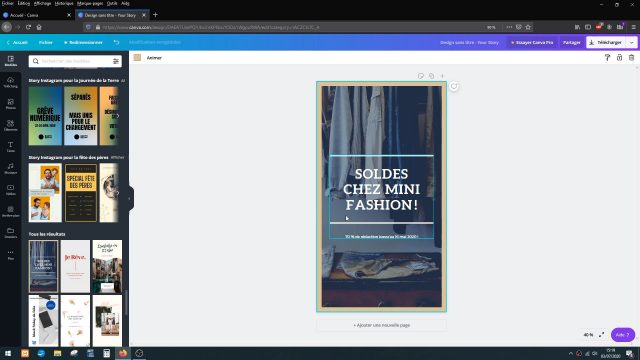640x360 pixels.
Task: Open Calculator from the taskbar
Action: [x=107, y=353]
